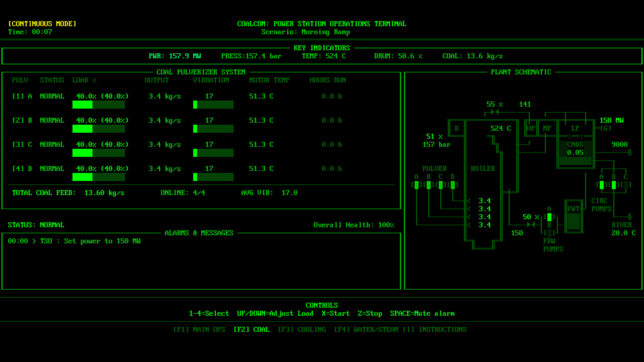Open the [F1] MAIN OPS screen
Image resolution: width=644 pixels, height=362 pixels.
coord(199,329)
